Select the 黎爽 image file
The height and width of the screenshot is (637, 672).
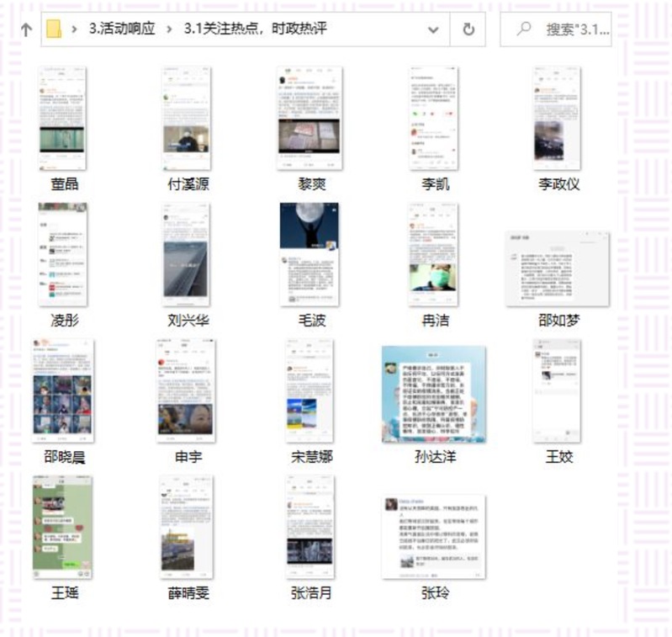pos(310,119)
